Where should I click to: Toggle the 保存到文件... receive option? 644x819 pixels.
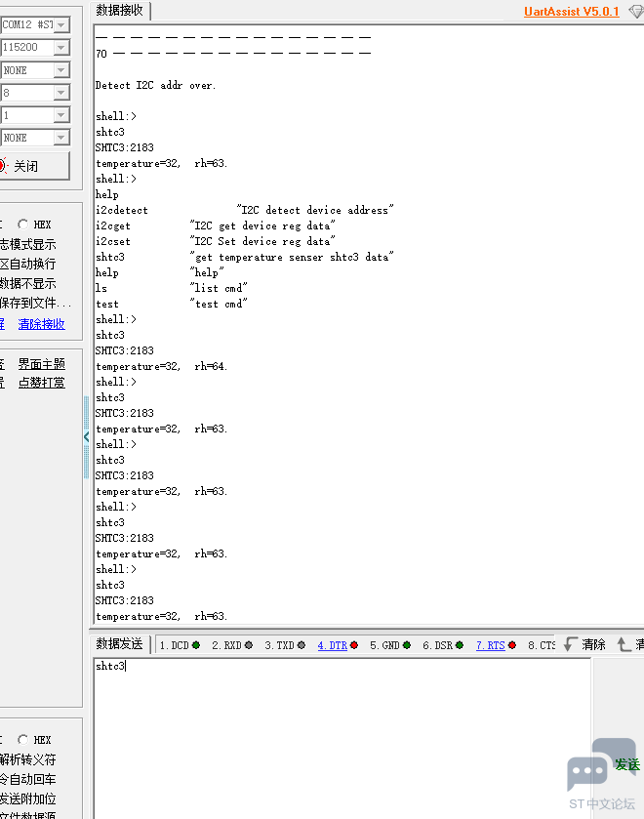(x=35, y=303)
